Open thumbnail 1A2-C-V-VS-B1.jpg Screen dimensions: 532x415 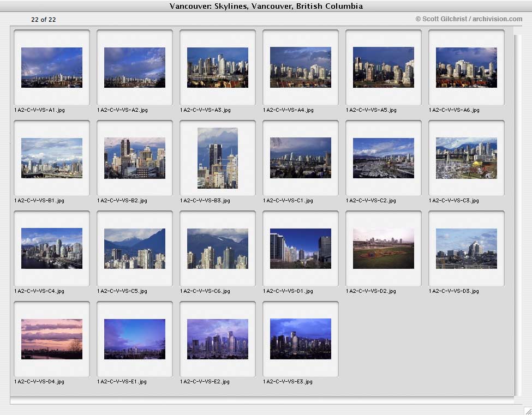point(52,158)
